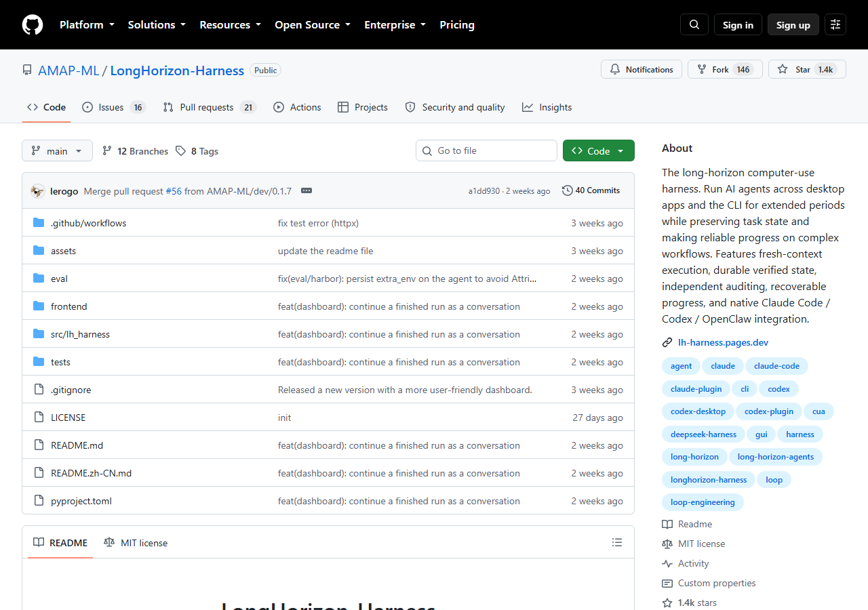Open the Insights tab

[x=547, y=107]
